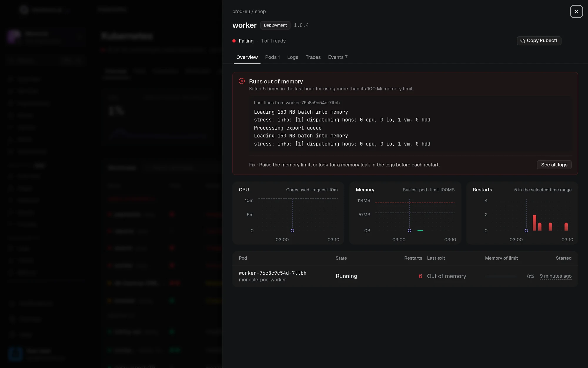Click the red restart count 6

420,276
